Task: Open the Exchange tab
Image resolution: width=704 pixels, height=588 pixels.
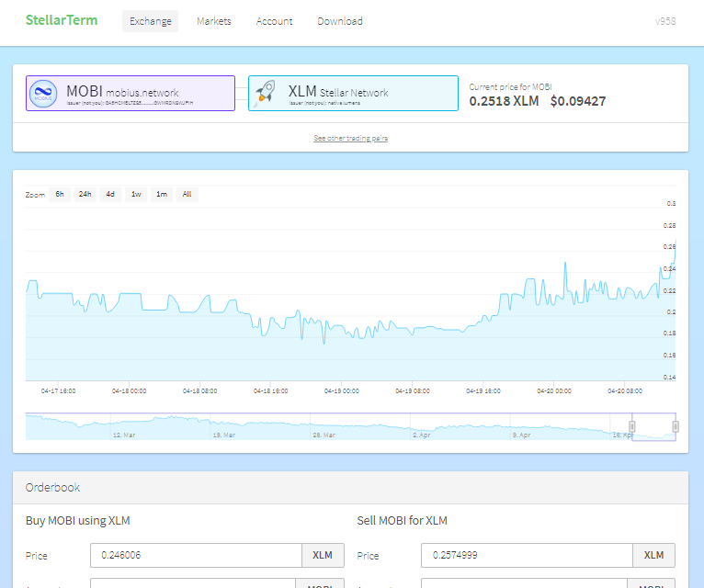Action: tap(151, 21)
